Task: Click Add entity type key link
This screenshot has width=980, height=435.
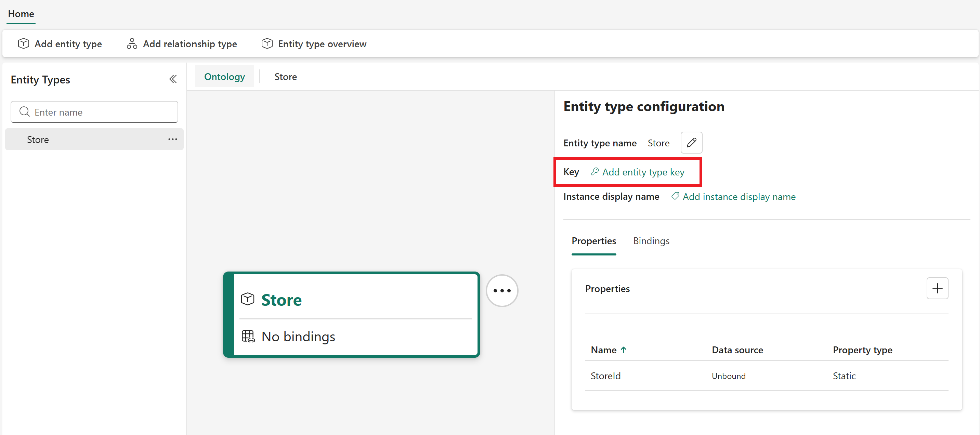Action: (643, 172)
